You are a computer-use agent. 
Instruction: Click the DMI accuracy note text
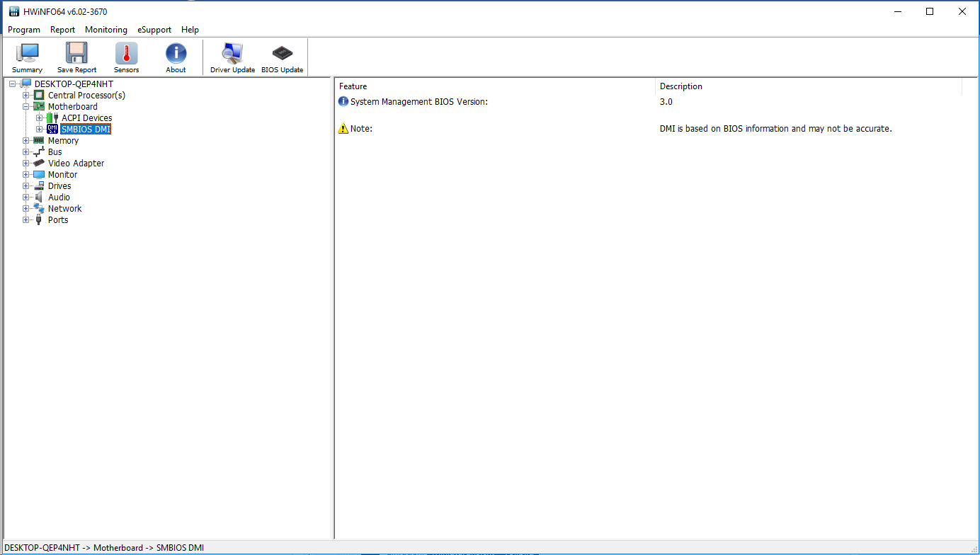tap(775, 129)
